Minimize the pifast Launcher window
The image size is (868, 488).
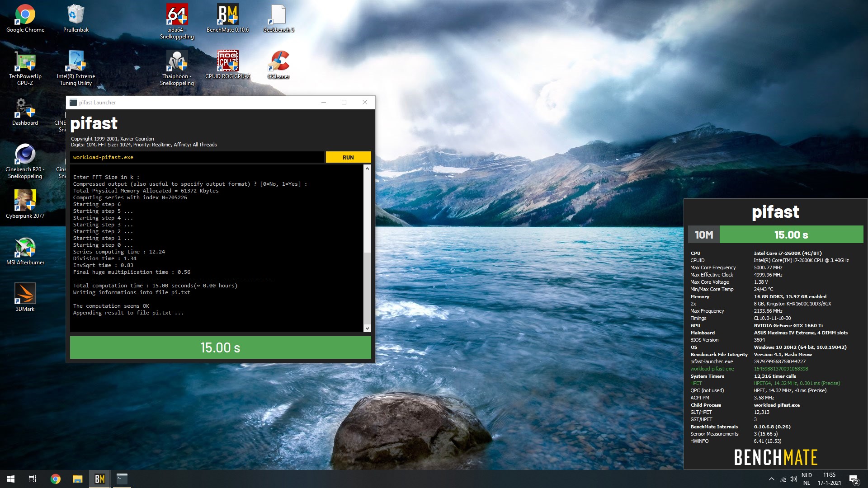324,103
